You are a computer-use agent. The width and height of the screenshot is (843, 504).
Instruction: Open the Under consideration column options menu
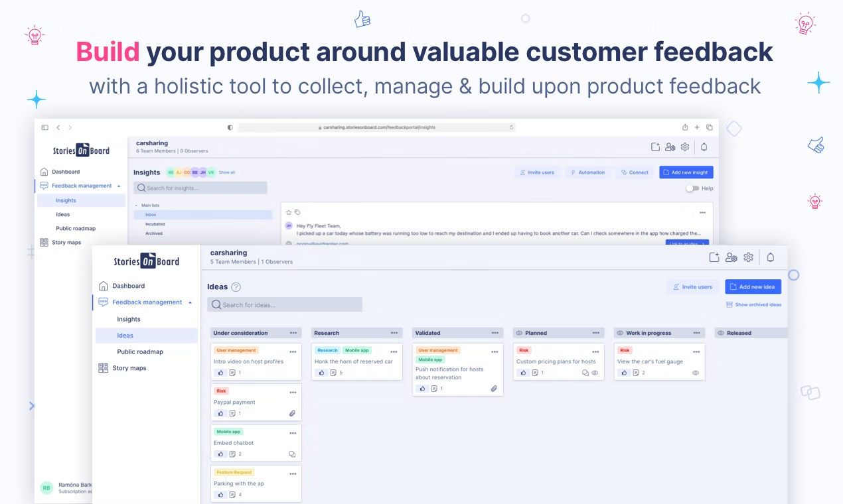coord(293,333)
